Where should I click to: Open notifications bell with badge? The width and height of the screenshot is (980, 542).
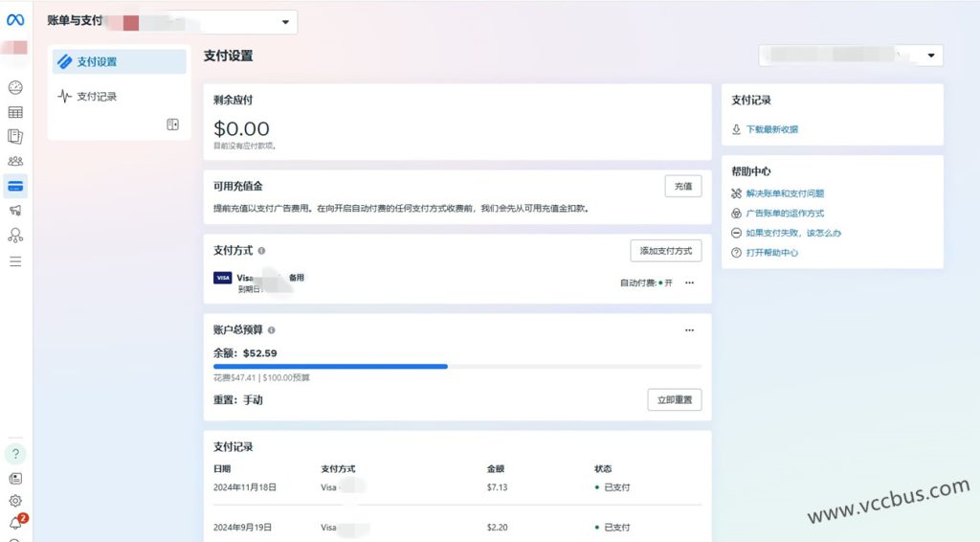[x=15, y=523]
